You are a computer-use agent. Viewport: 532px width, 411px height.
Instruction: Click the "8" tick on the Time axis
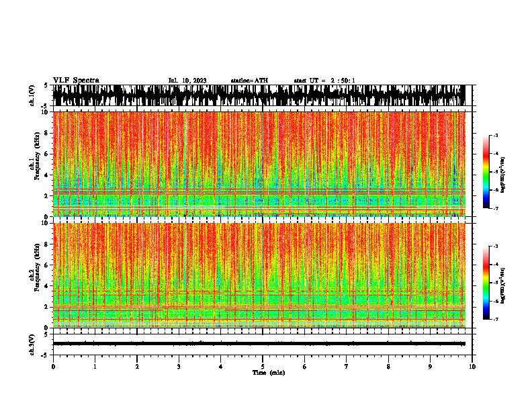(x=388, y=367)
